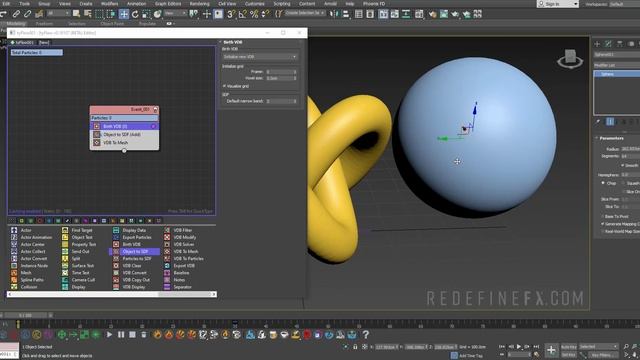Pick the Camera Cull operator icon
Screen dimensions: 640x360
pyautogui.click(x=65, y=280)
